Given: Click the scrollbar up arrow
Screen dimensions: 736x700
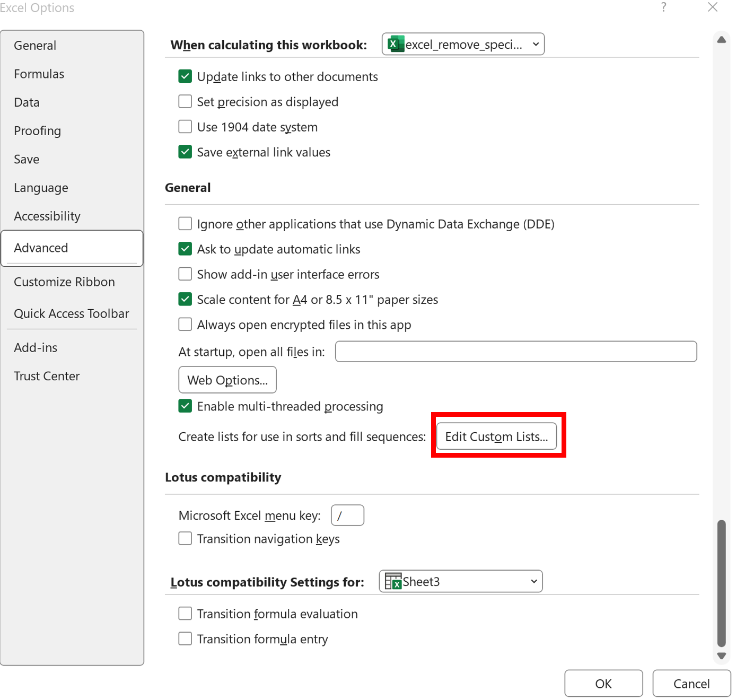Looking at the screenshot, I should pyautogui.click(x=721, y=40).
